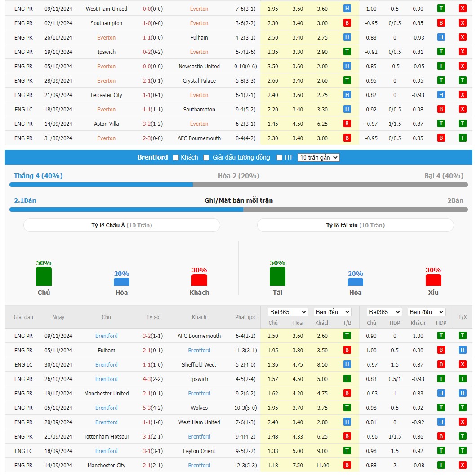Screen dimensions: 476x475
Task: Click the blue H badge after 8.50 in Sheffield Wed. row
Action: [x=347, y=364]
